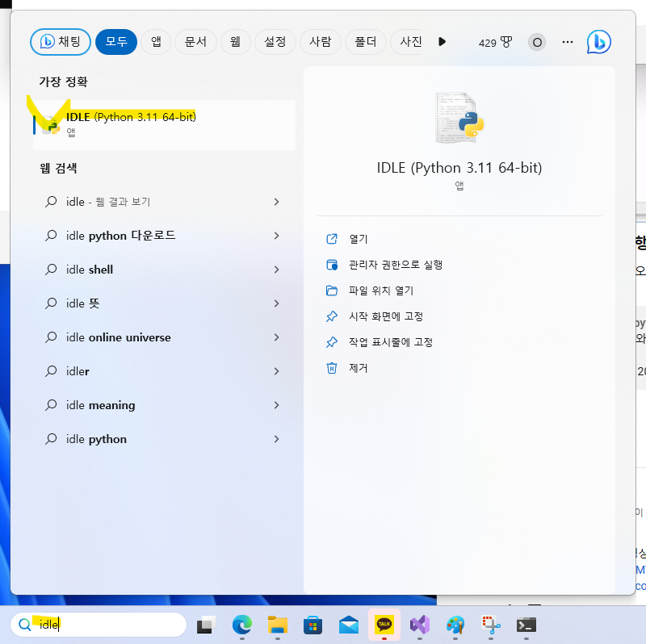646x644 pixels.
Task: Click 열기 to open IDLE
Action: tap(358, 239)
